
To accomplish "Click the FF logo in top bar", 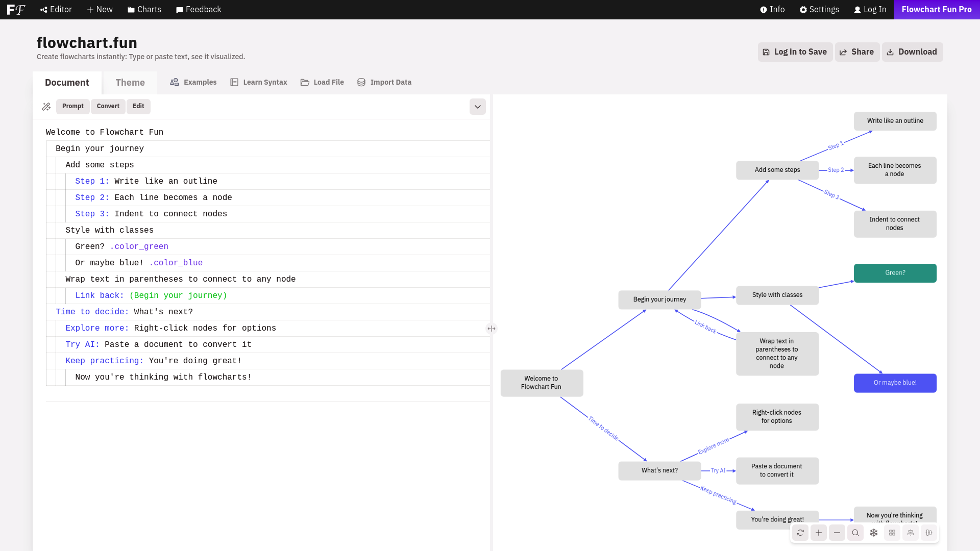I will click(x=16, y=10).
